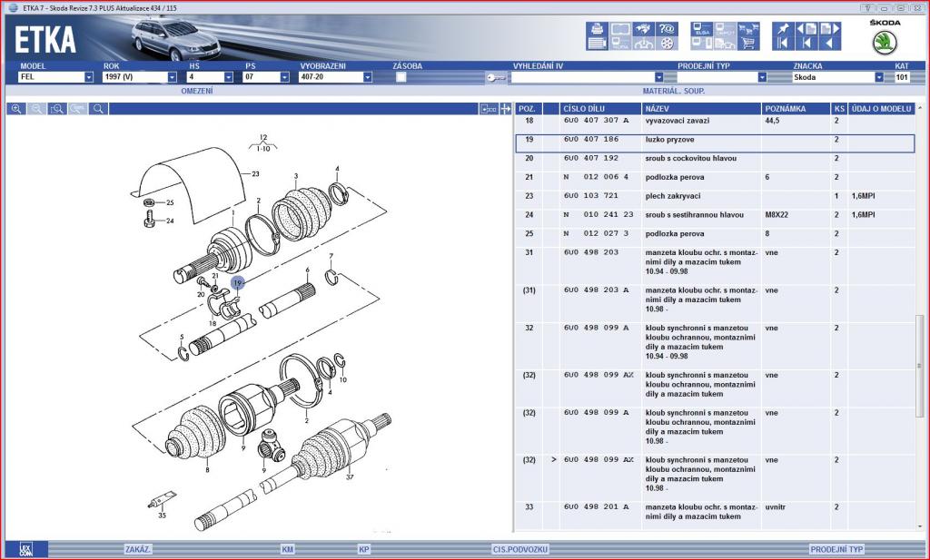Viewport: 930px width, 560px height.
Task: Click the plain left arrow icon
Action: point(830,43)
